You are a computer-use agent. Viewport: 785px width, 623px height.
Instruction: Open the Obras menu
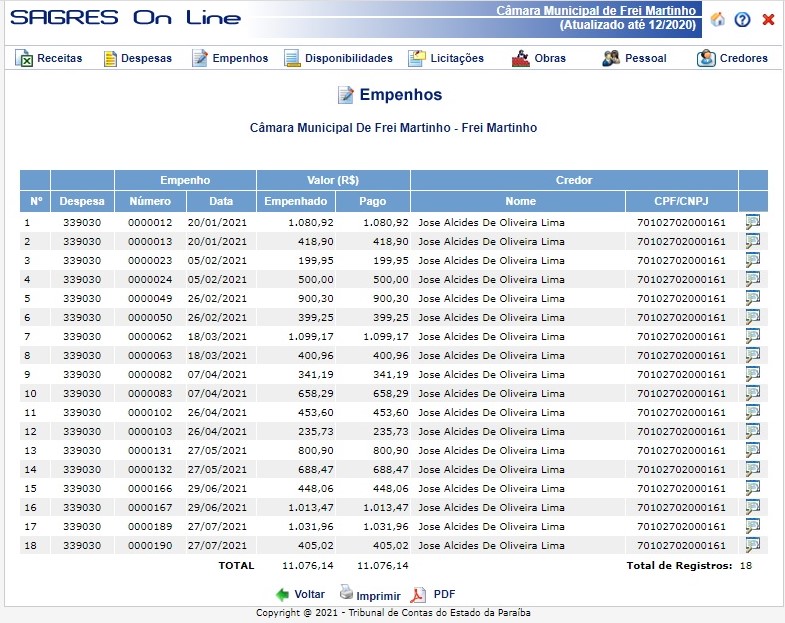tap(539, 58)
